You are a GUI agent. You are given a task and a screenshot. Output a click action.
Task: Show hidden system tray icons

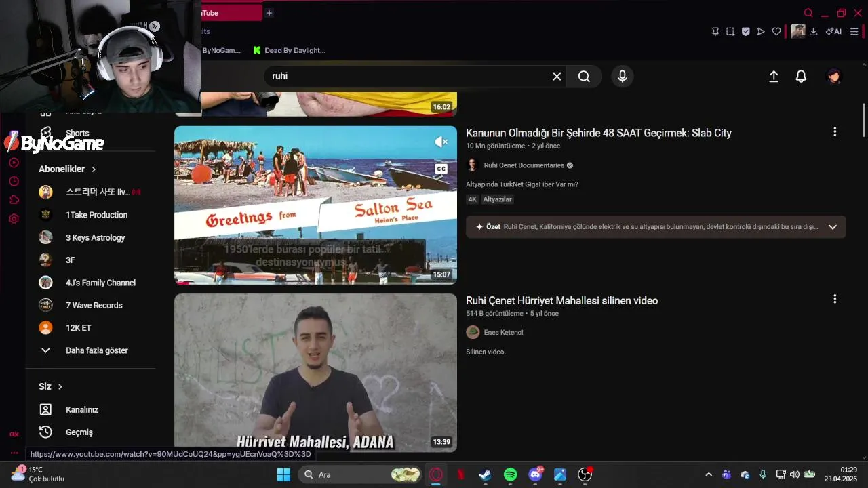click(x=709, y=474)
